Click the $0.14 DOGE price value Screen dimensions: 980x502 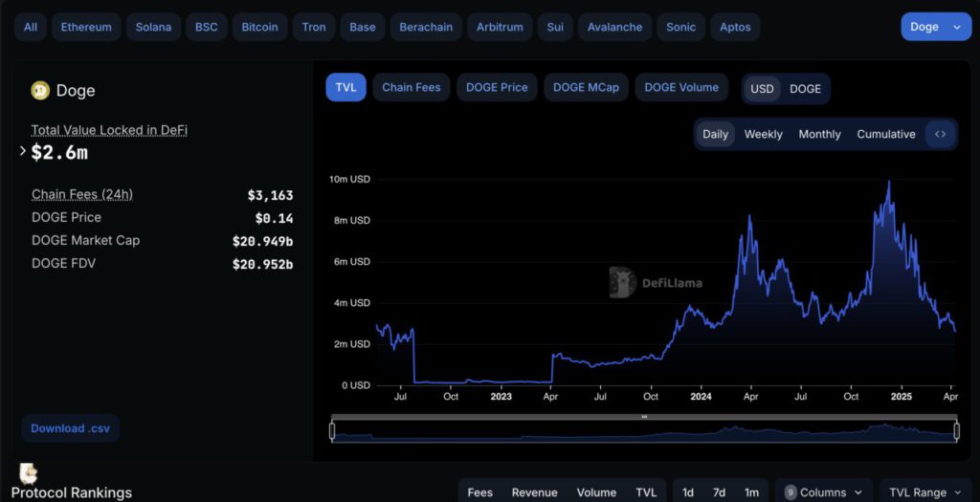pyautogui.click(x=274, y=219)
